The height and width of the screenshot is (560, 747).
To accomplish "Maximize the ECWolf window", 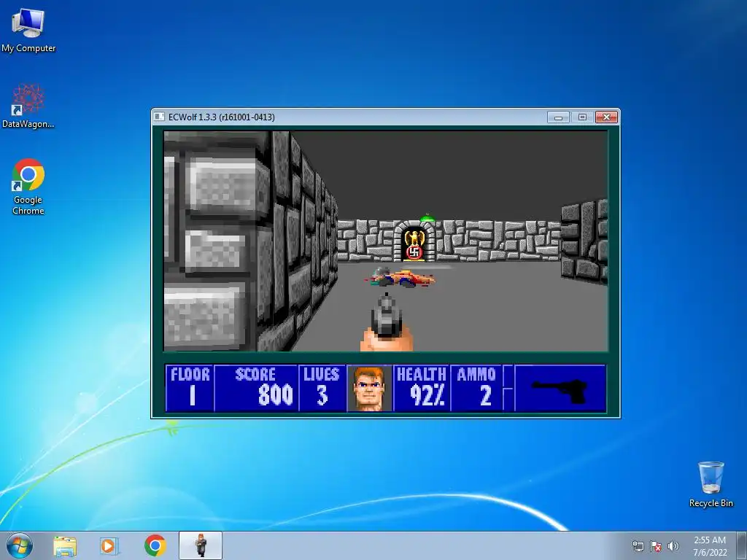I will click(582, 117).
